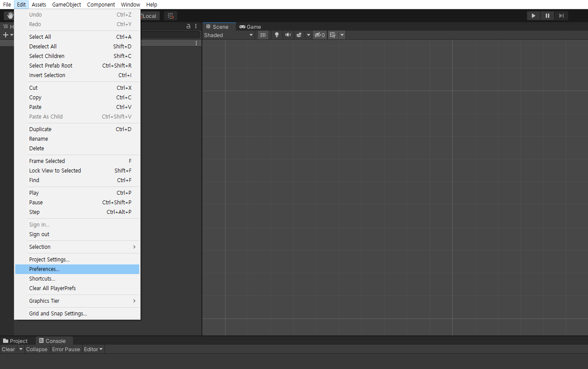The image size is (588, 369).
Task: Toggle scene audio speaker icon
Action: 288,35
